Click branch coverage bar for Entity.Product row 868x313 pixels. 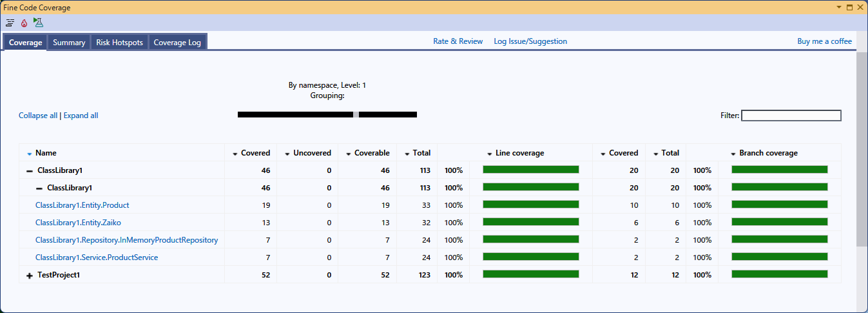[x=779, y=205]
